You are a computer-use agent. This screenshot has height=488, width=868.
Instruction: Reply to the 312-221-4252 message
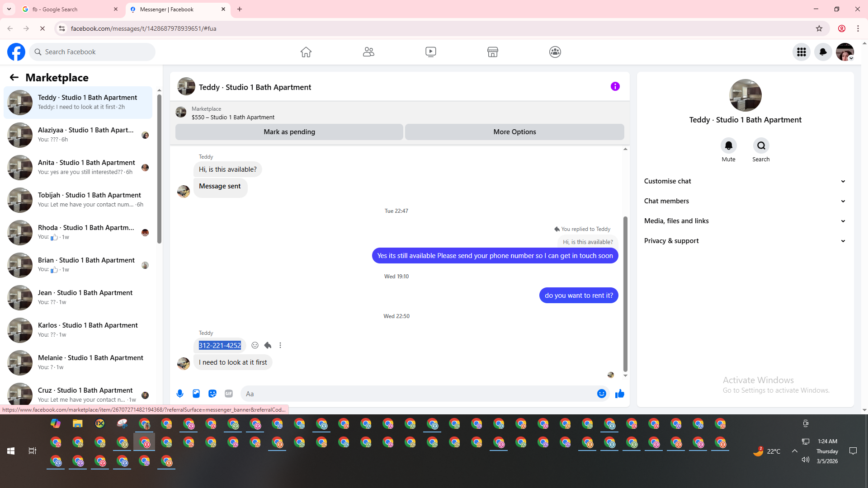268,345
